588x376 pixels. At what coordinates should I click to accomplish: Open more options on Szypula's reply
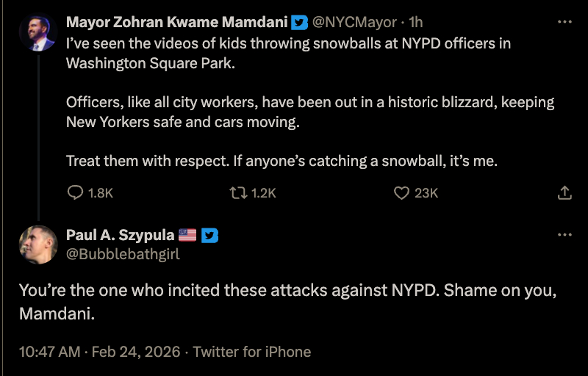[x=564, y=235]
